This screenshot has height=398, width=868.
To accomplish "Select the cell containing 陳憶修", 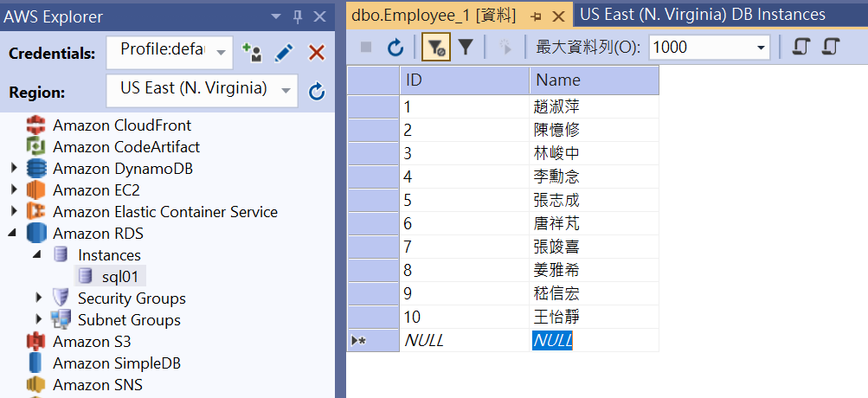I will point(594,130).
